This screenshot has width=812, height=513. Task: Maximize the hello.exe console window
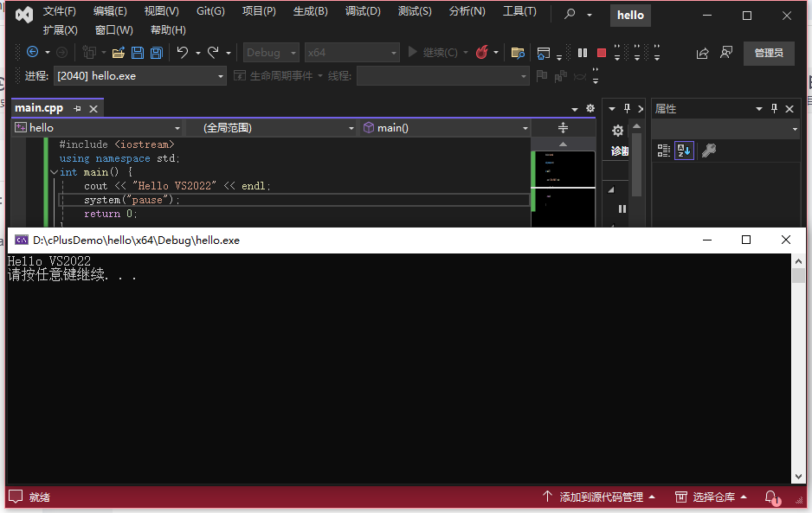(x=745, y=240)
